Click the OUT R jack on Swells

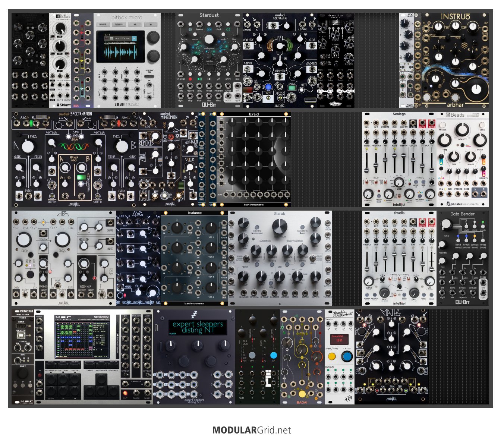pos(431,221)
